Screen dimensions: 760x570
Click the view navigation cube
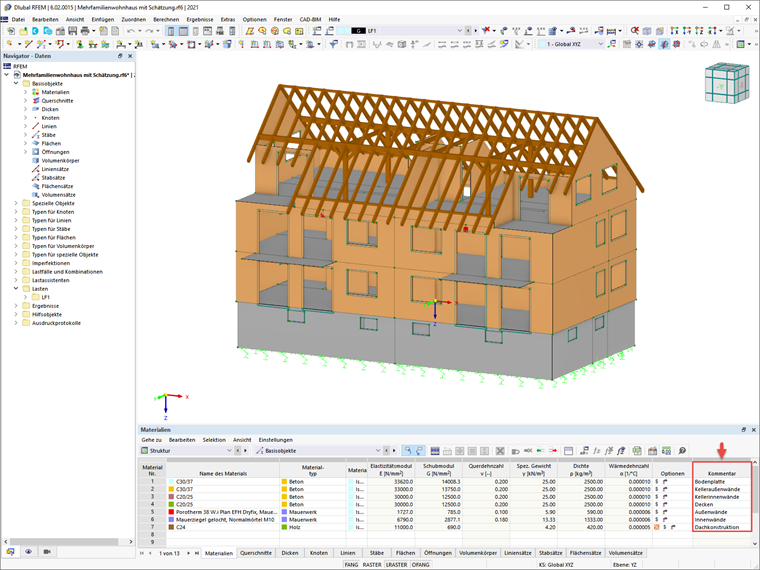tap(727, 83)
